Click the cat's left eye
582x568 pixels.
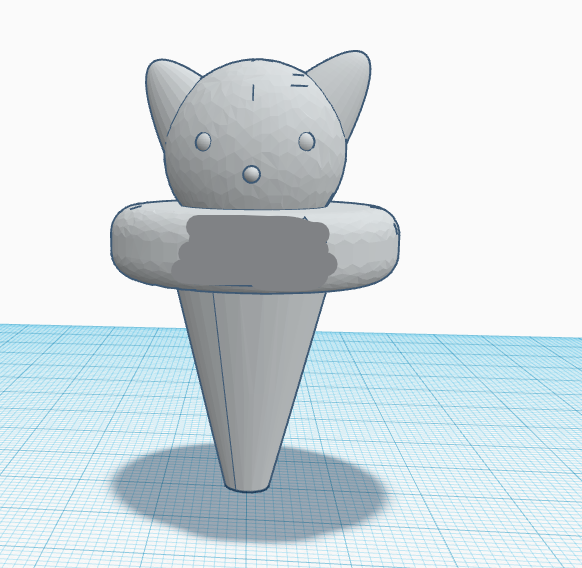click(203, 141)
